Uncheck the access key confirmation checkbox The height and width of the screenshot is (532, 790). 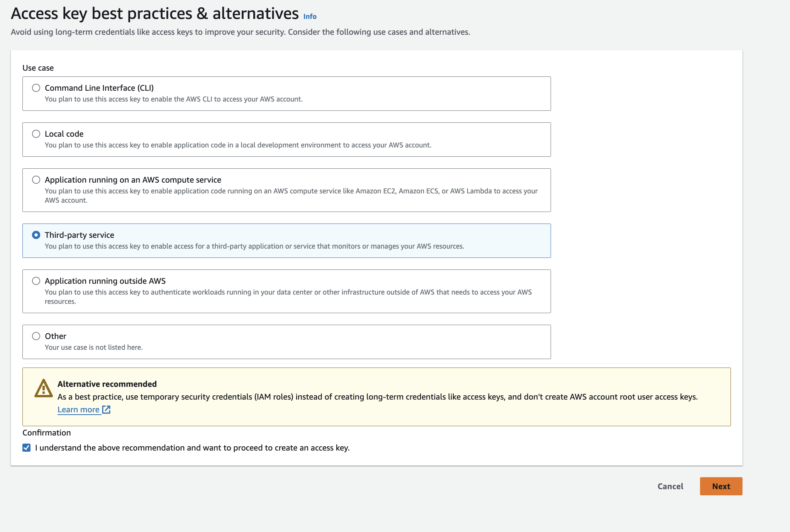click(x=27, y=448)
